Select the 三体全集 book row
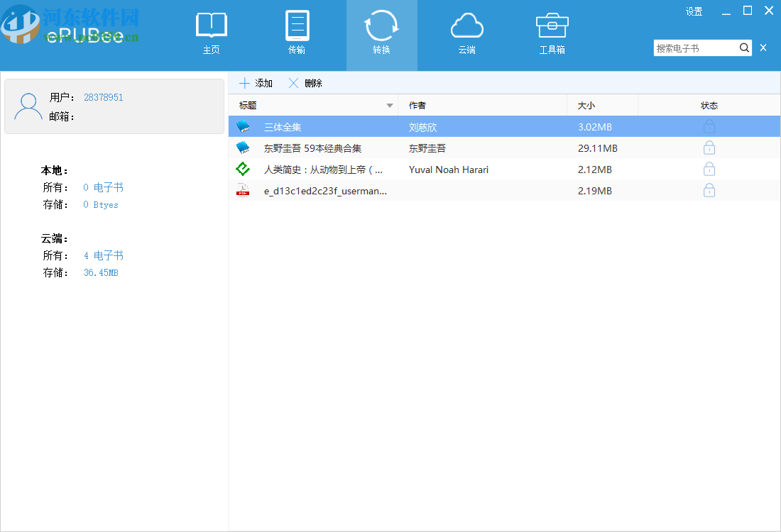Screen dimensions: 781x532 (x=504, y=127)
